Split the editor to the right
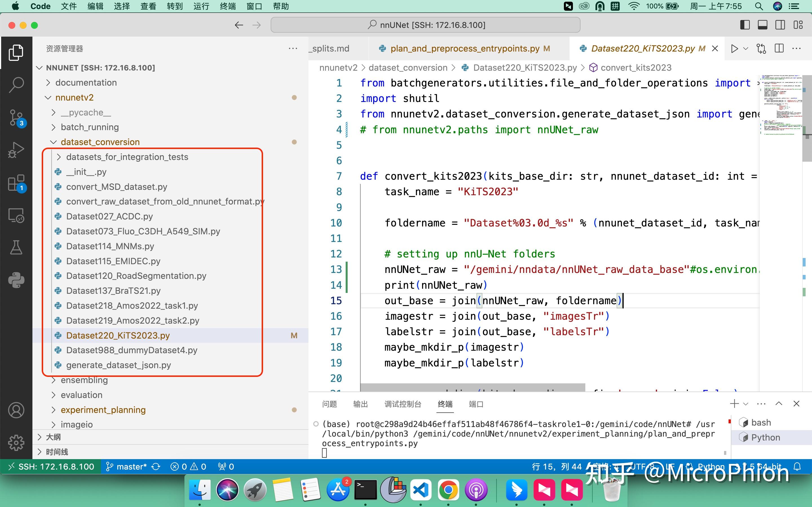The image size is (812, 507). tap(779, 49)
